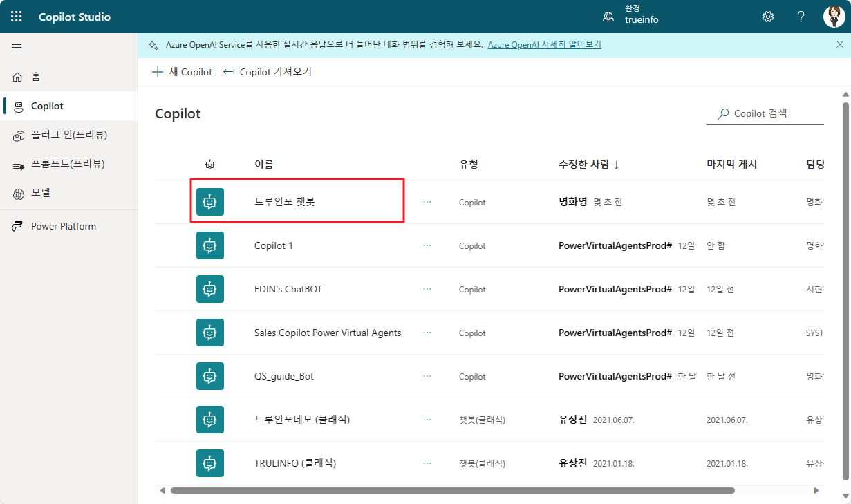Go to Home in sidebar

tap(69, 77)
